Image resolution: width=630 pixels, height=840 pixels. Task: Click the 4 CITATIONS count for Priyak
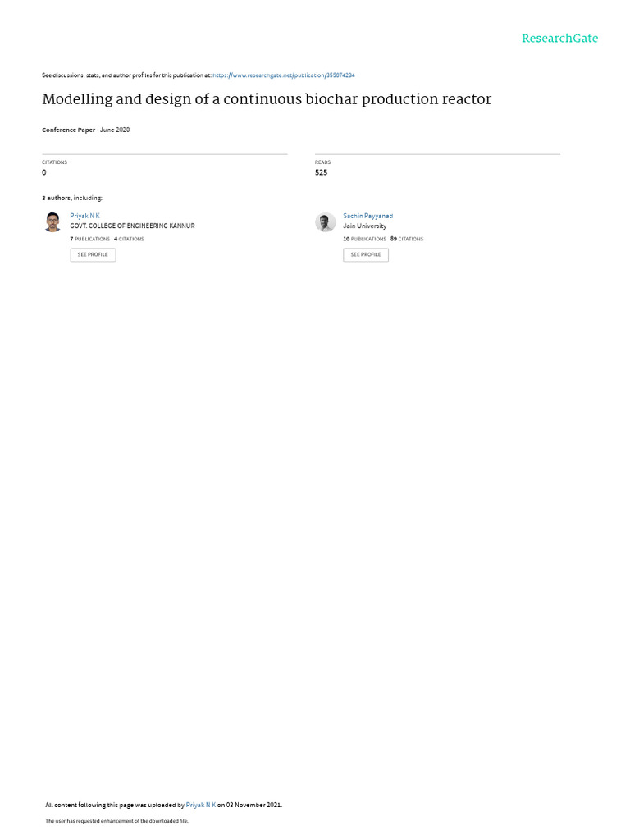(129, 239)
